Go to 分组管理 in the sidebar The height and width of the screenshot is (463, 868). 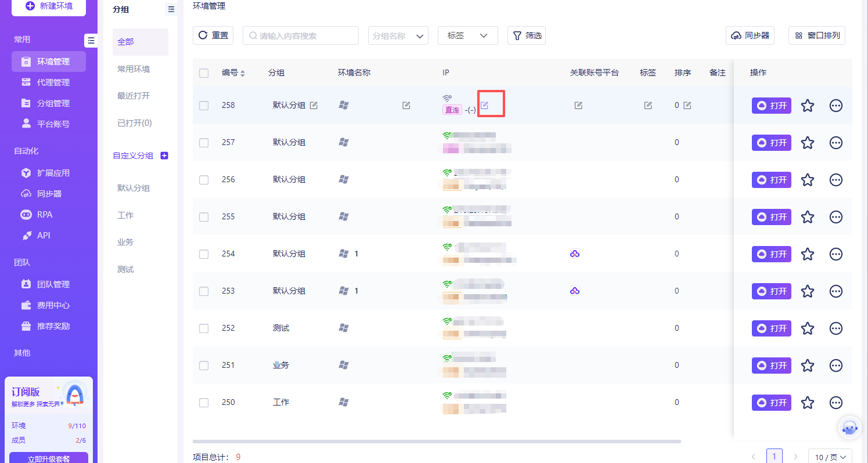click(x=49, y=103)
